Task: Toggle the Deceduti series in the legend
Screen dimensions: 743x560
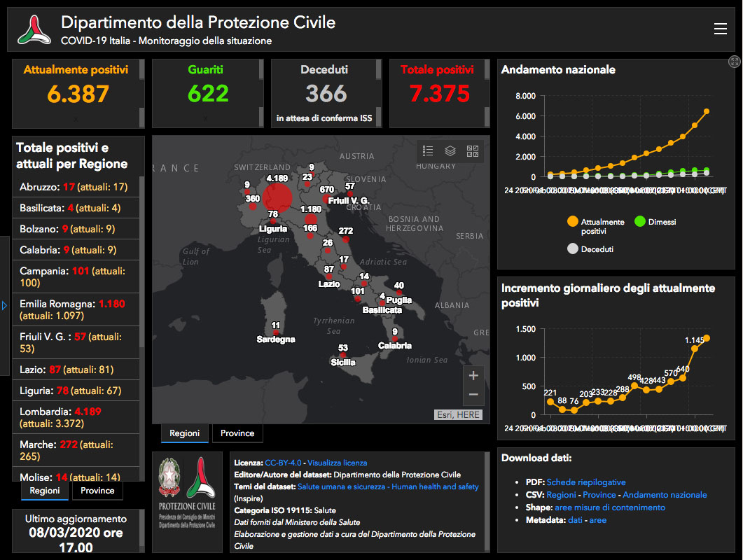Action: pos(573,248)
